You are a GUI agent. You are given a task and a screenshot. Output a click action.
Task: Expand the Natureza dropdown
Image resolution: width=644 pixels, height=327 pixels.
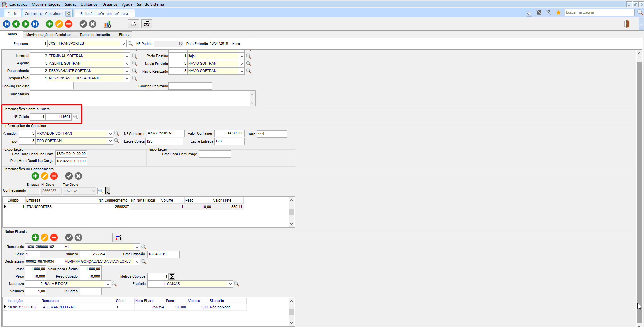108,284
